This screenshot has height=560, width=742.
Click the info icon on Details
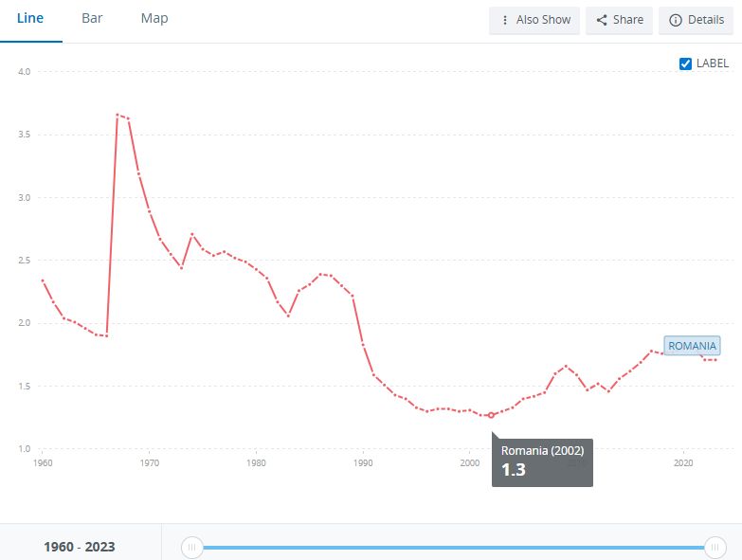click(x=676, y=20)
